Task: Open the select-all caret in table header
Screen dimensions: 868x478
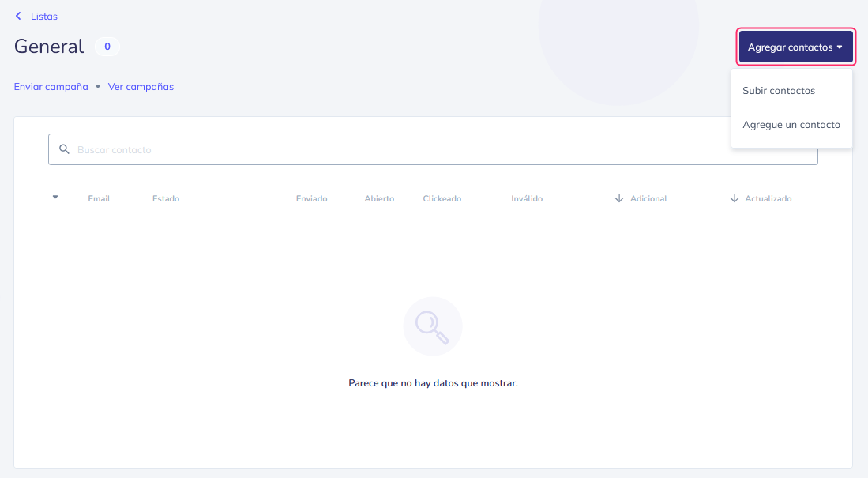Action: point(55,198)
